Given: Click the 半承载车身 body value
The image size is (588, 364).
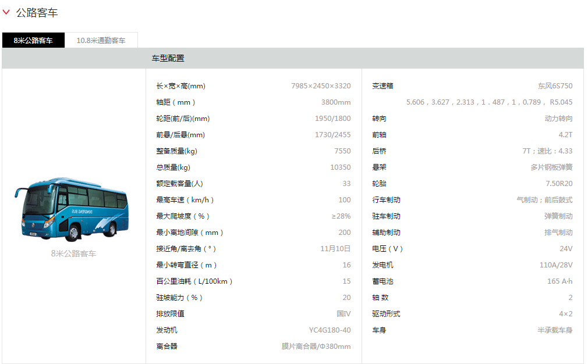Looking at the screenshot, I should 555,330.
